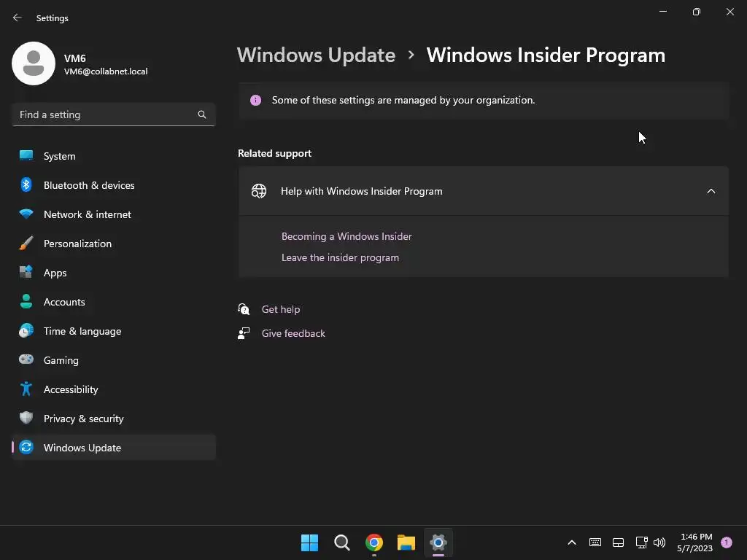Open Leave the insider program link
The image size is (747, 560).
click(x=340, y=257)
